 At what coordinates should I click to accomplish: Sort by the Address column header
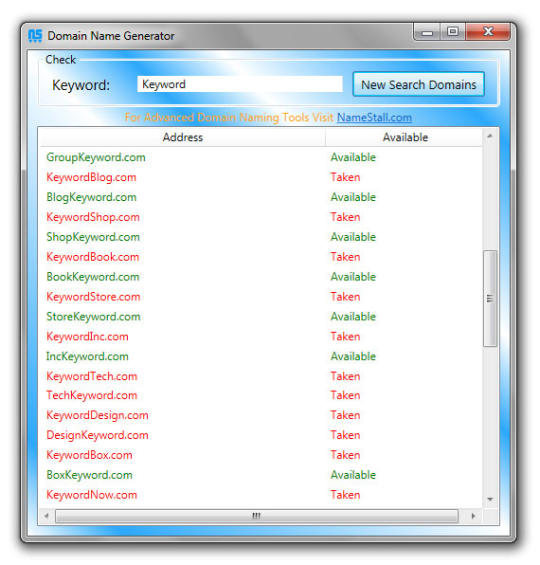pyautogui.click(x=182, y=137)
